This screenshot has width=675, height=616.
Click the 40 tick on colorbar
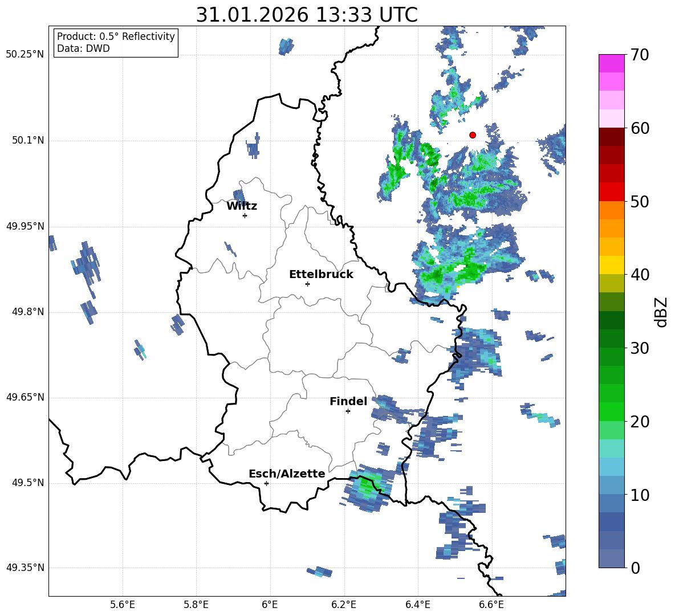click(640, 275)
